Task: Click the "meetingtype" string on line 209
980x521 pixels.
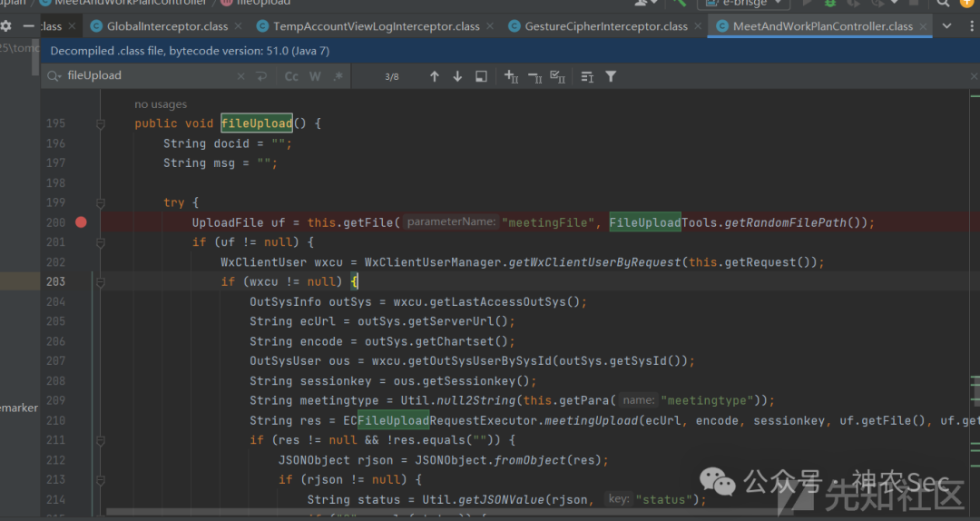Action: point(707,400)
